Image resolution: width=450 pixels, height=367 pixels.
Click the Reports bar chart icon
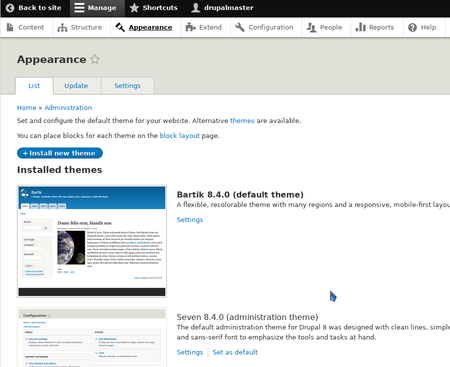pyautogui.click(x=361, y=27)
